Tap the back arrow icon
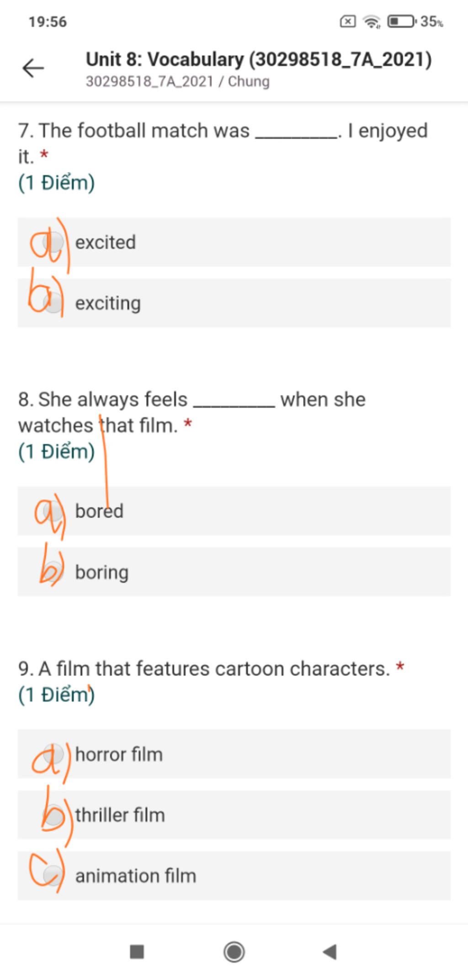This screenshot has width=468, height=980. [x=33, y=69]
